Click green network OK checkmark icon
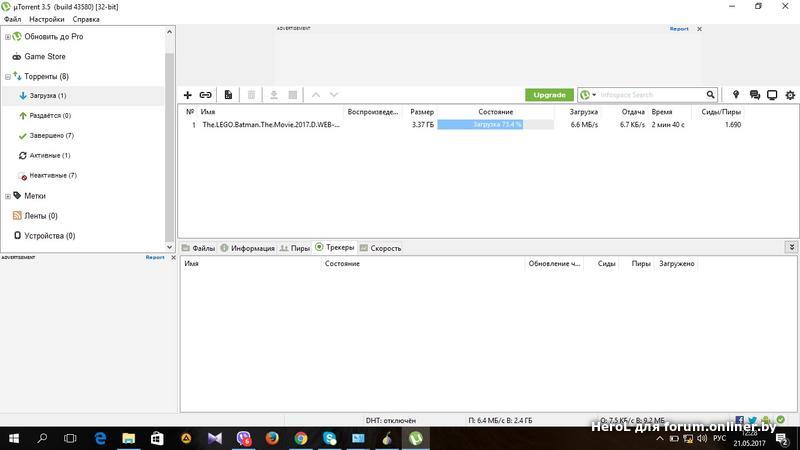Screen dimensions: 800x450 click(x=781, y=420)
